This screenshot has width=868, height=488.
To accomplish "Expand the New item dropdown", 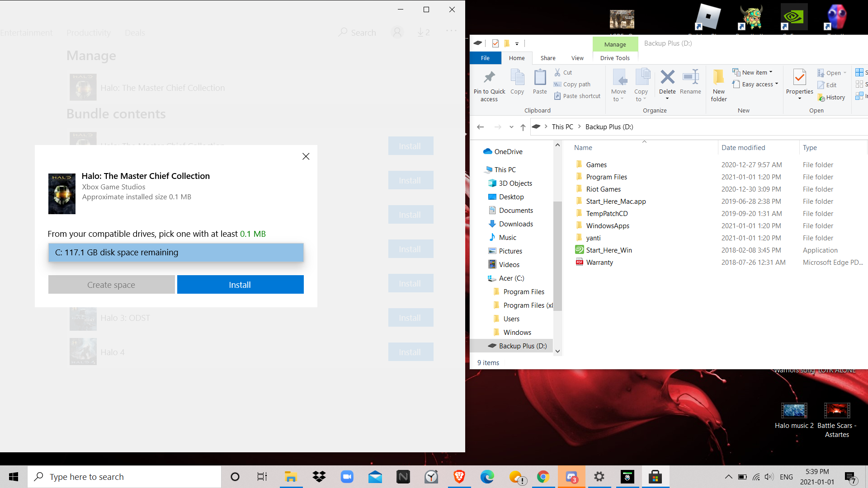I will pos(753,72).
